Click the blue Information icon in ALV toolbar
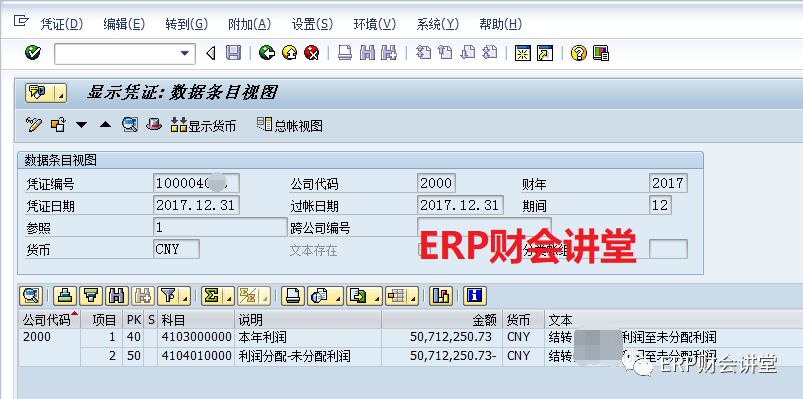 point(475,296)
